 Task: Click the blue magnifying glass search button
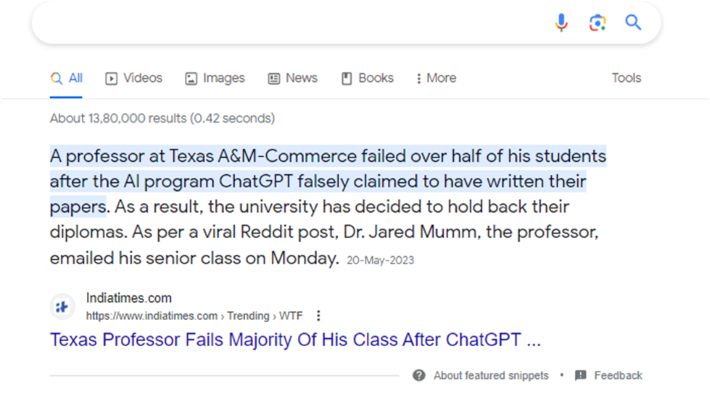pyautogui.click(x=633, y=22)
